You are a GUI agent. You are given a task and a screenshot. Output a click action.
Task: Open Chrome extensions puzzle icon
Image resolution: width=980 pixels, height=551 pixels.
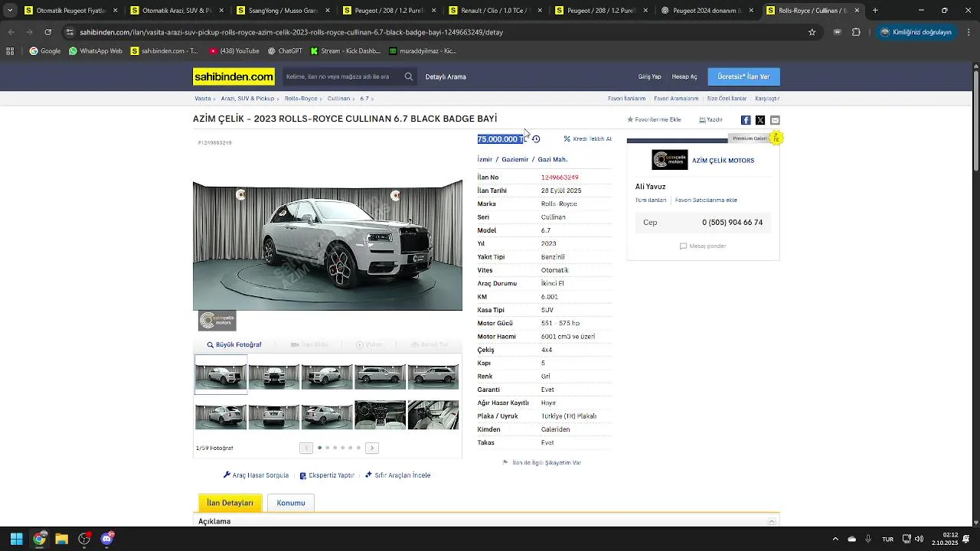pos(856,32)
